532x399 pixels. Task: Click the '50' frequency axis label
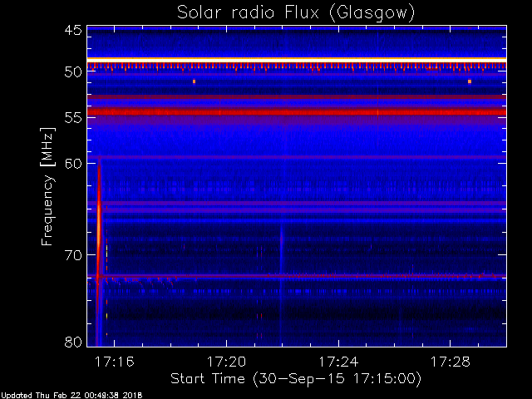pyautogui.click(x=73, y=72)
